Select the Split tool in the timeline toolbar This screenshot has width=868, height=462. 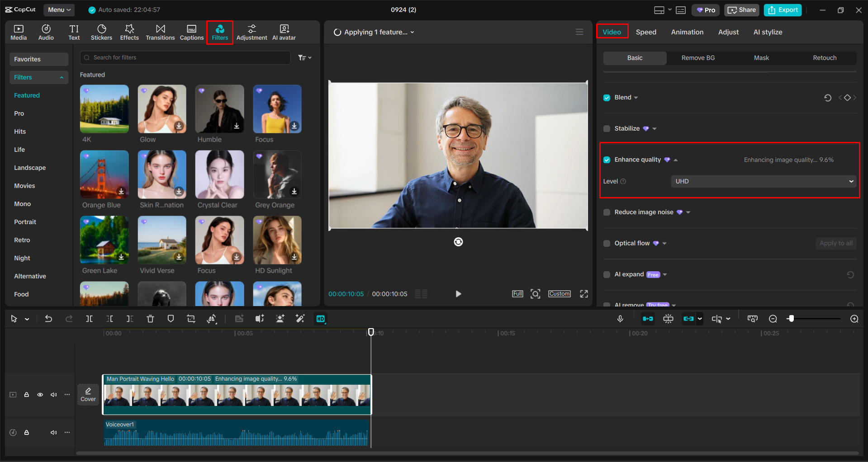pyautogui.click(x=89, y=319)
